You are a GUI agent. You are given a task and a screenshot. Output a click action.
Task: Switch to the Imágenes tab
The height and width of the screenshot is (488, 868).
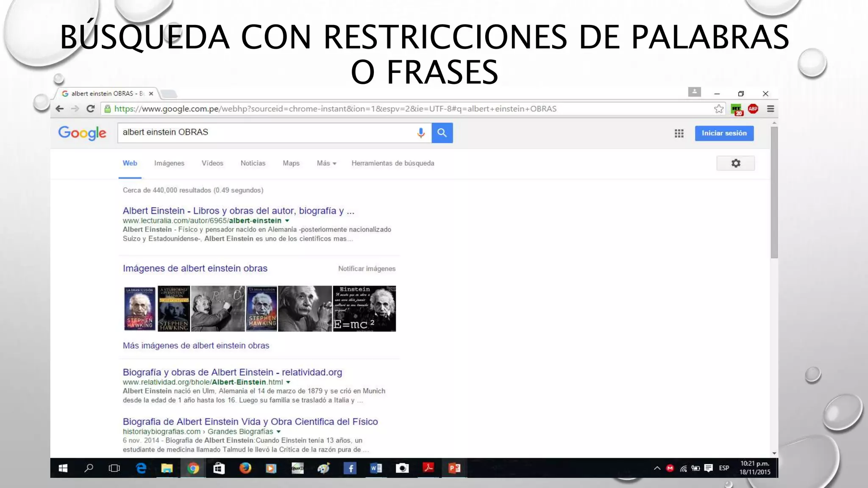pyautogui.click(x=169, y=164)
